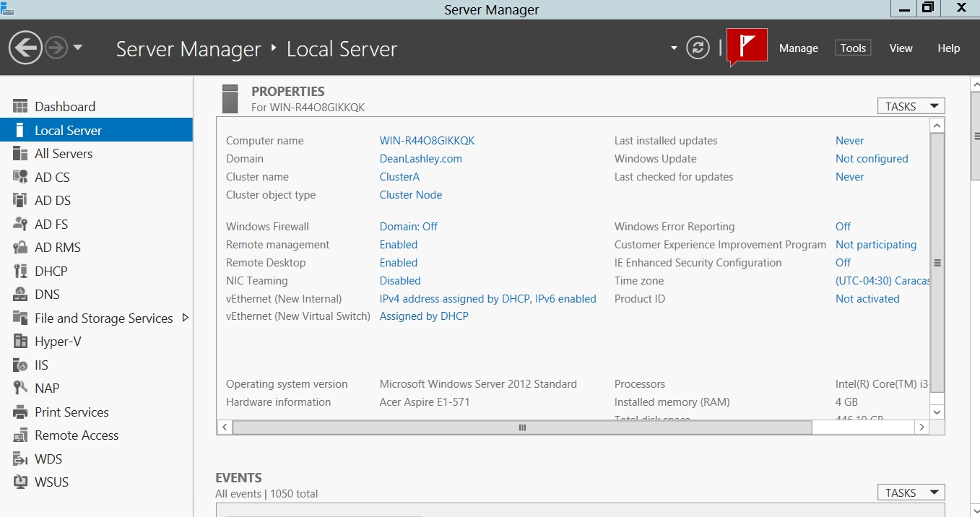Click the AD FS role icon
Viewport: 980px width, 517px height.
pos(20,225)
